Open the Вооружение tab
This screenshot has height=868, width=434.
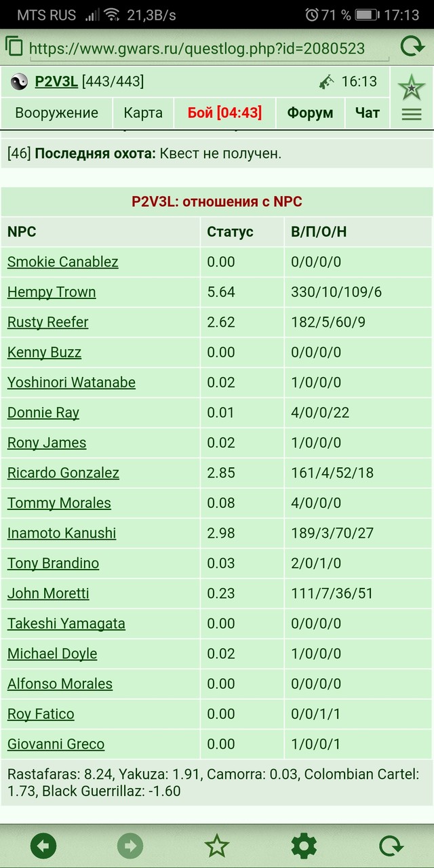[56, 113]
